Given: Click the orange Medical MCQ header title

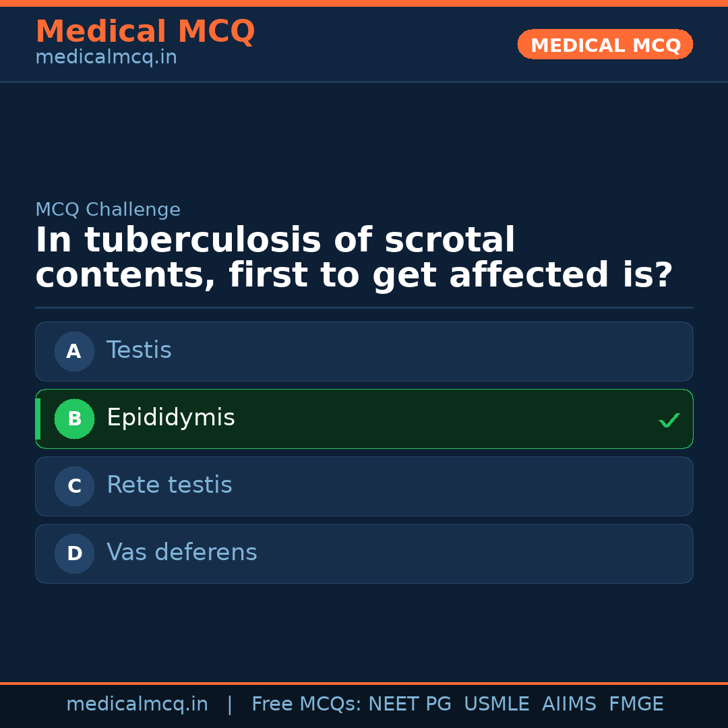Looking at the screenshot, I should click(x=145, y=32).
